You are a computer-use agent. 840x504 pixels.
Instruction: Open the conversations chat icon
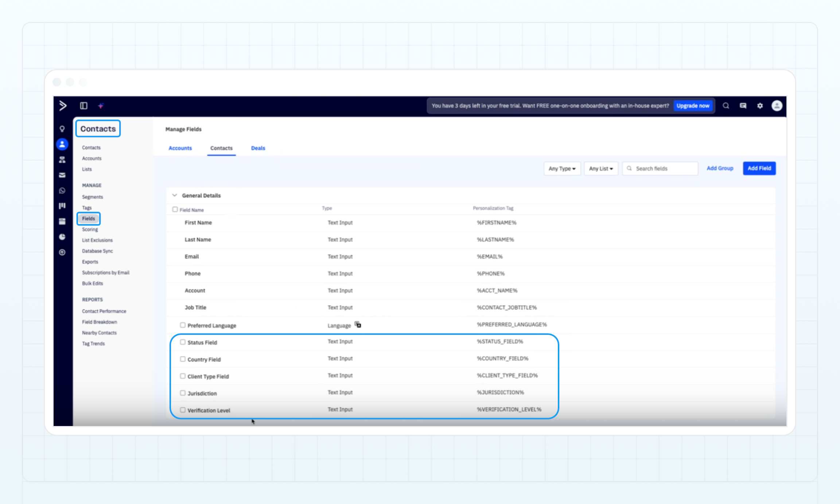coord(743,106)
